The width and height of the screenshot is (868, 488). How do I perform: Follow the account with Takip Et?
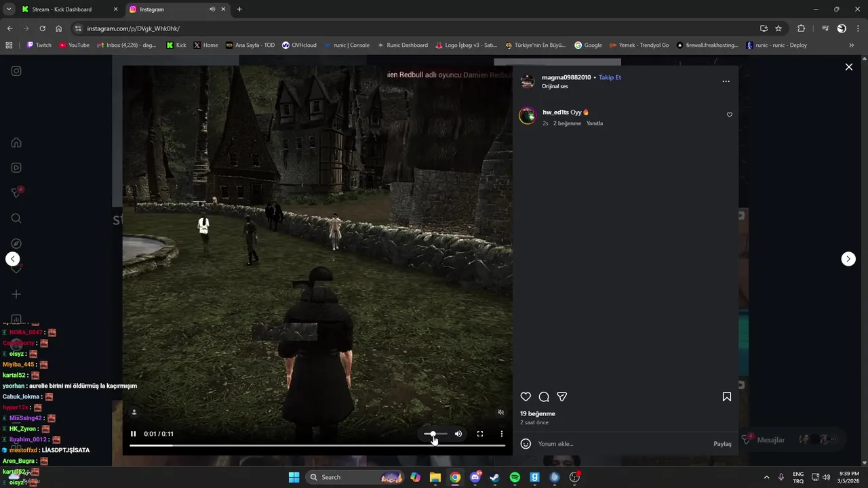pos(610,77)
